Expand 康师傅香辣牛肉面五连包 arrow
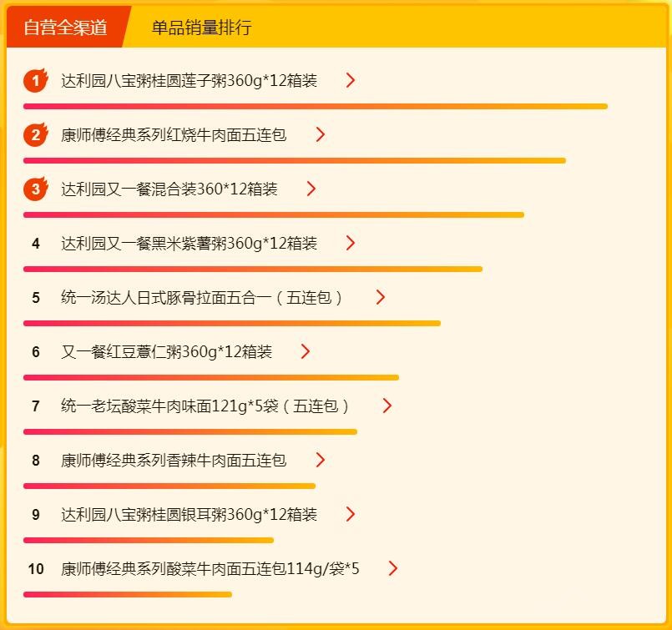Image resolution: width=672 pixels, height=630 pixels. 320,461
